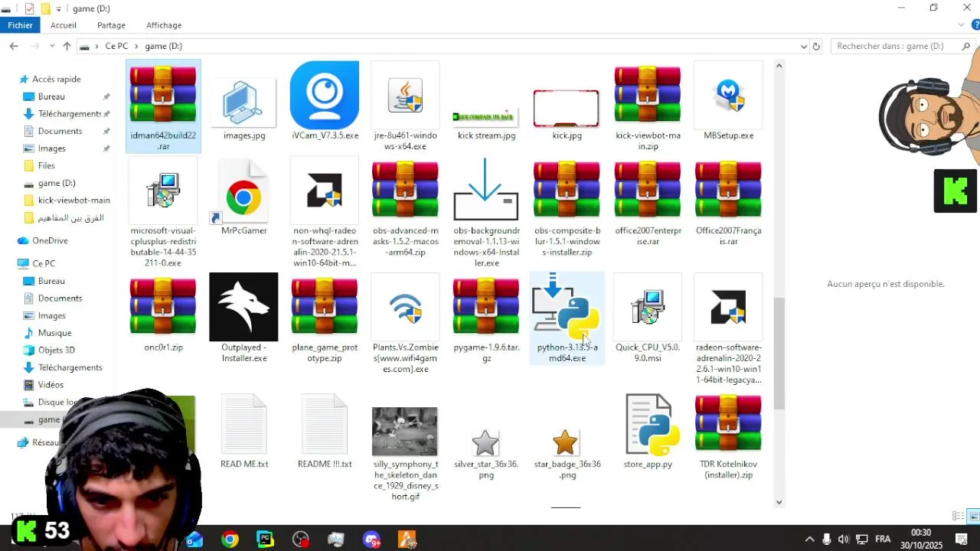Select OneDrive in navigation pane

point(50,240)
